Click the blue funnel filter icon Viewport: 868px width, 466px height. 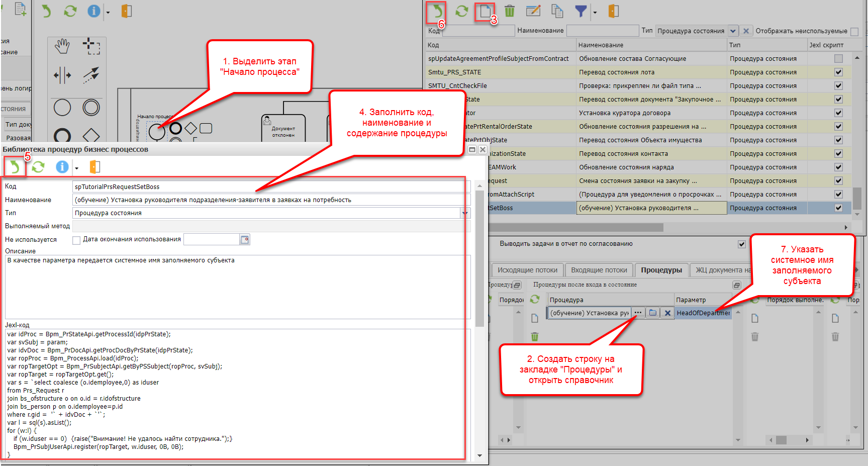(x=581, y=11)
